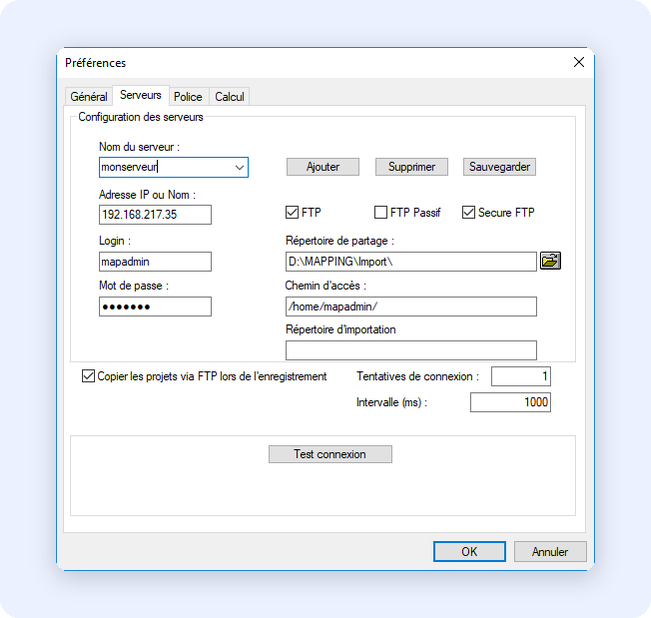The height and width of the screenshot is (618, 651).
Task: Click the 'Préférences' window title
Action: pyautogui.click(x=95, y=63)
